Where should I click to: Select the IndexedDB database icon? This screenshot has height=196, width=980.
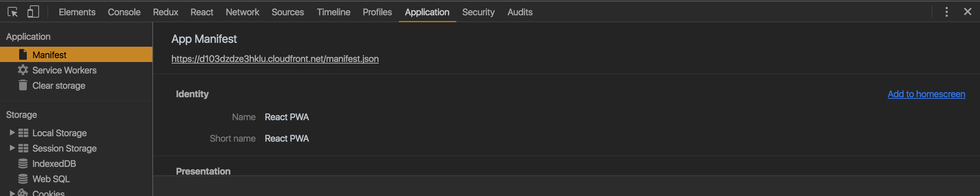tap(23, 163)
